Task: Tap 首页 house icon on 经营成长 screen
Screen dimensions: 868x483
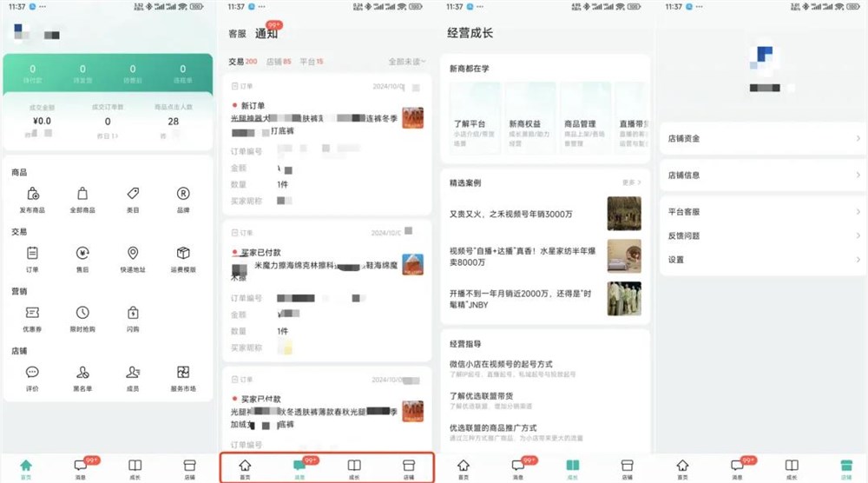Action: point(464,466)
